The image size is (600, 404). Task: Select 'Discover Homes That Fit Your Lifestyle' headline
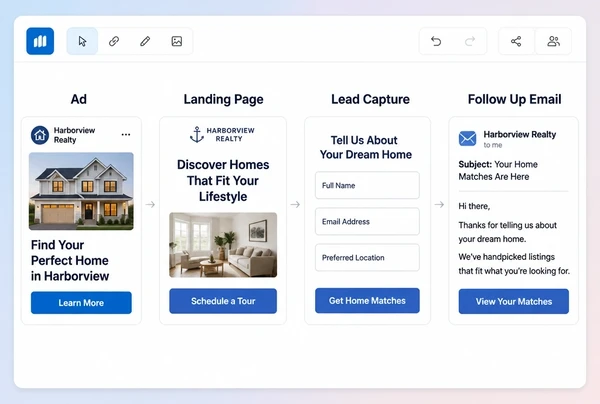(223, 181)
